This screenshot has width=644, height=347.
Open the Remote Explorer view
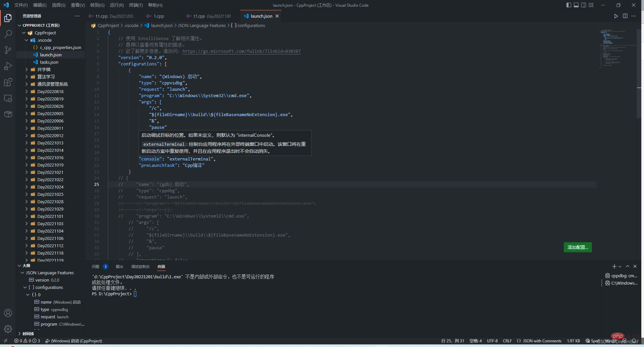pos(8,98)
